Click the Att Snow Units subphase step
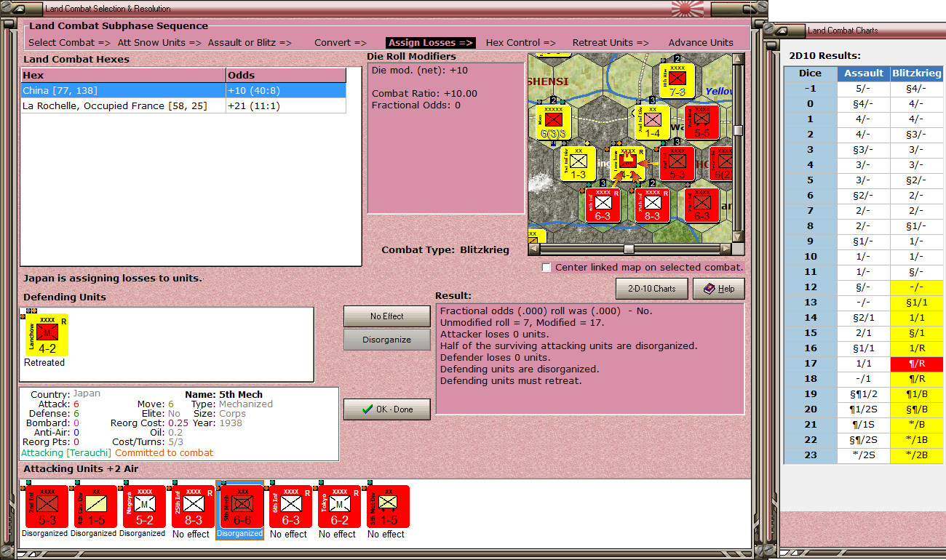This screenshot has height=560, width=946. click(159, 43)
